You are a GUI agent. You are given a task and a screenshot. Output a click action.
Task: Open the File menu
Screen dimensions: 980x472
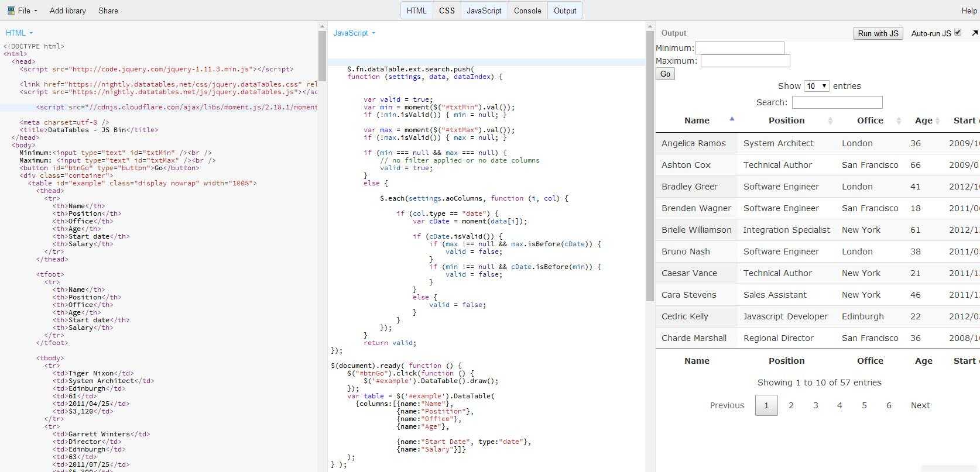pyautogui.click(x=23, y=11)
